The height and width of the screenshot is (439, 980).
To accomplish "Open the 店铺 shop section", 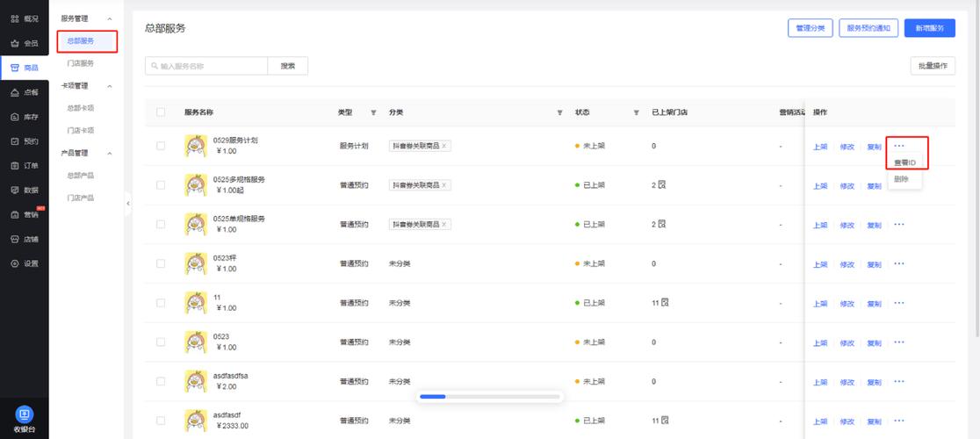I will [x=25, y=239].
